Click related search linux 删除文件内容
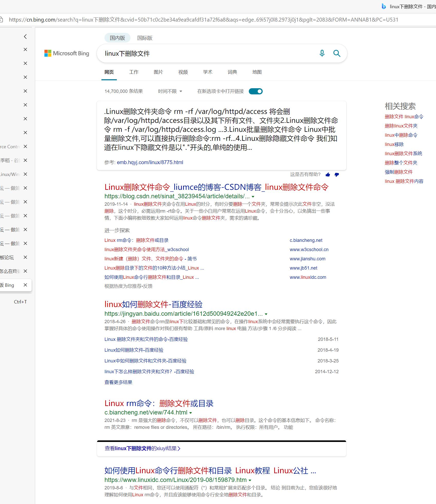This screenshot has width=436, height=504. pyautogui.click(x=404, y=181)
